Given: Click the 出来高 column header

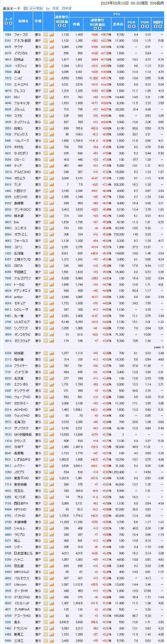Looking at the screenshot, I should pyautogui.click(x=118, y=24).
